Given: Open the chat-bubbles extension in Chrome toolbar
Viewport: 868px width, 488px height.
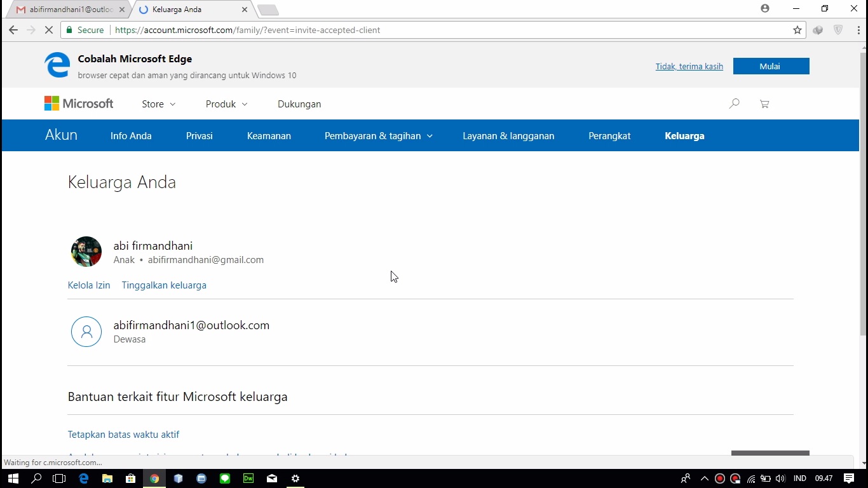Looking at the screenshot, I should coord(818,30).
